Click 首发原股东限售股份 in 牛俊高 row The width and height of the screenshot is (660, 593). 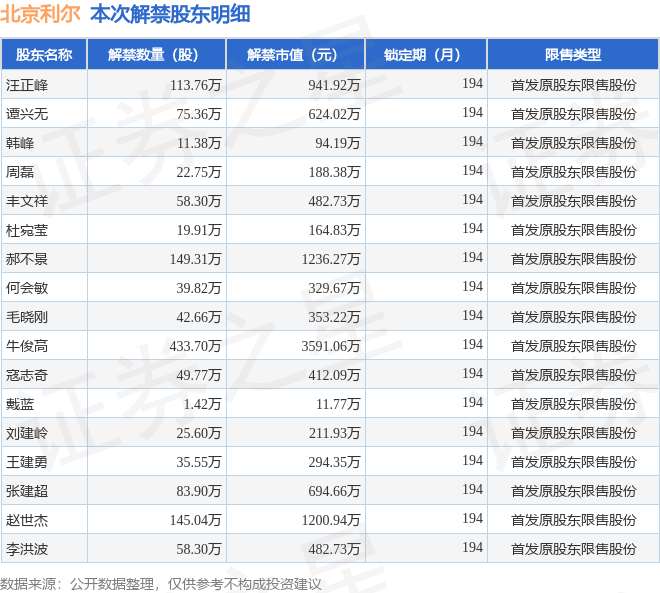point(573,346)
